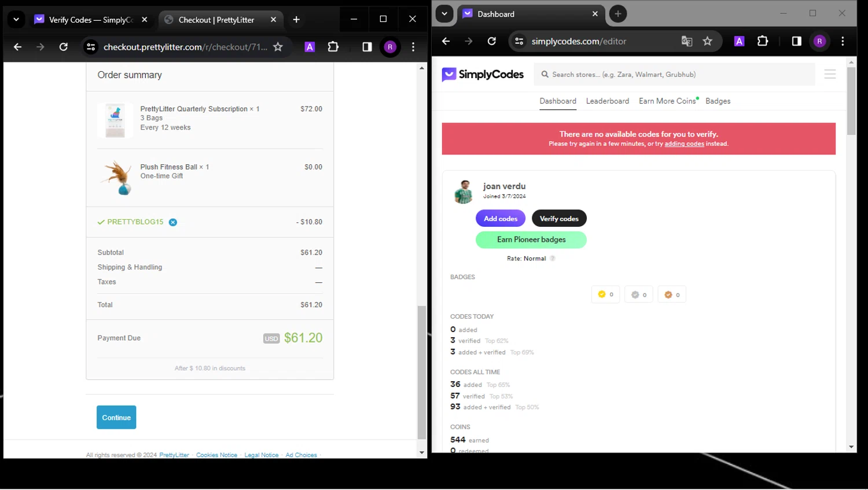Open Chrome menu in PrettyLitter window
The height and width of the screenshot is (490, 868).
click(x=413, y=47)
